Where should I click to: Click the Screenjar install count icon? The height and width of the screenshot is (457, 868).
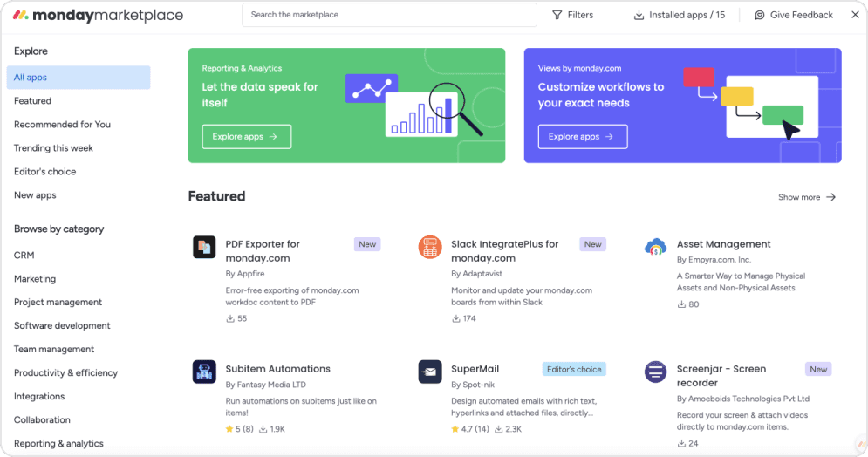tap(681, 443)
